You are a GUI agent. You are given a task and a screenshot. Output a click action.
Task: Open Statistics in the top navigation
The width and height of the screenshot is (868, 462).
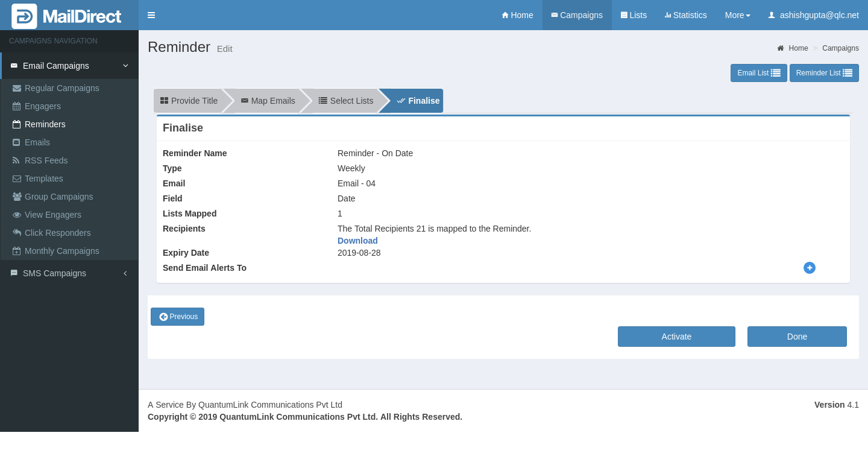685,15
